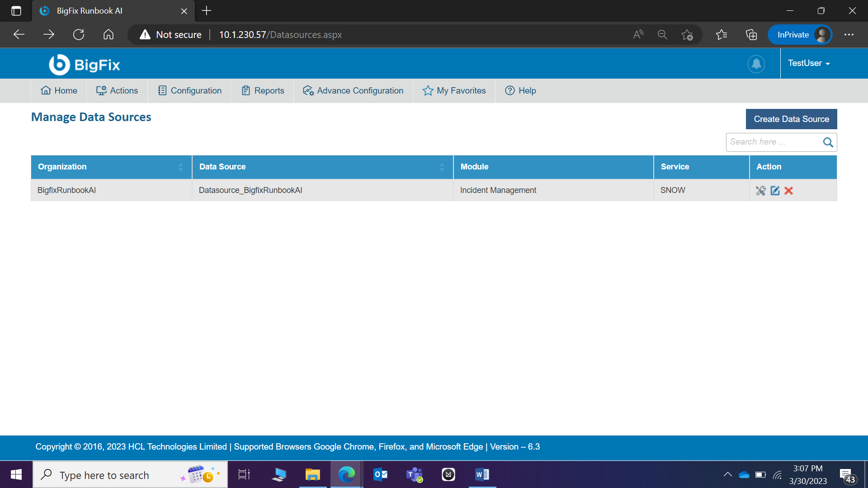Screen dimensions: 868x488
Task: Expand the TestUser dropdown menu
Action: point(809,63)
